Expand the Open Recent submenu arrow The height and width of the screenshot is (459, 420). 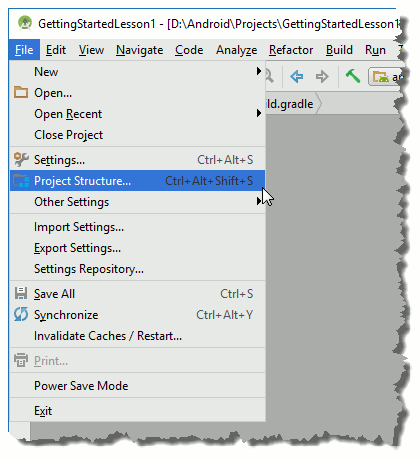click(x=259, y=113)
